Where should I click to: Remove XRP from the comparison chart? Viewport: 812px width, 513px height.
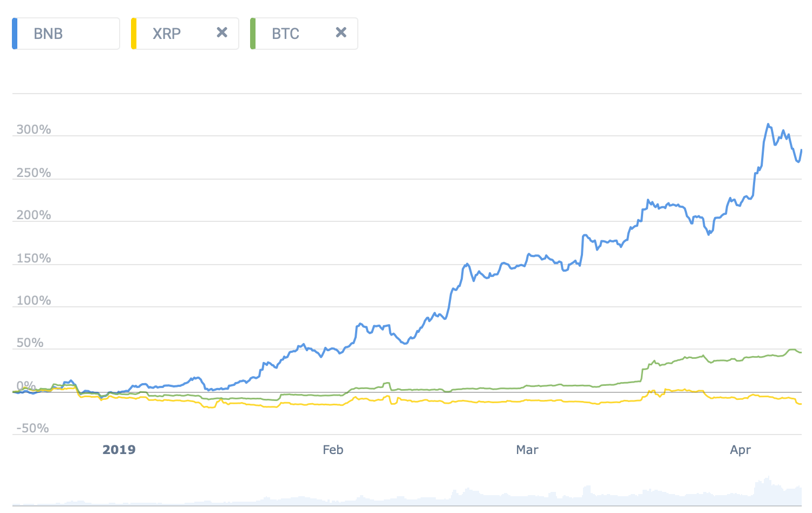tap(222, 33)
